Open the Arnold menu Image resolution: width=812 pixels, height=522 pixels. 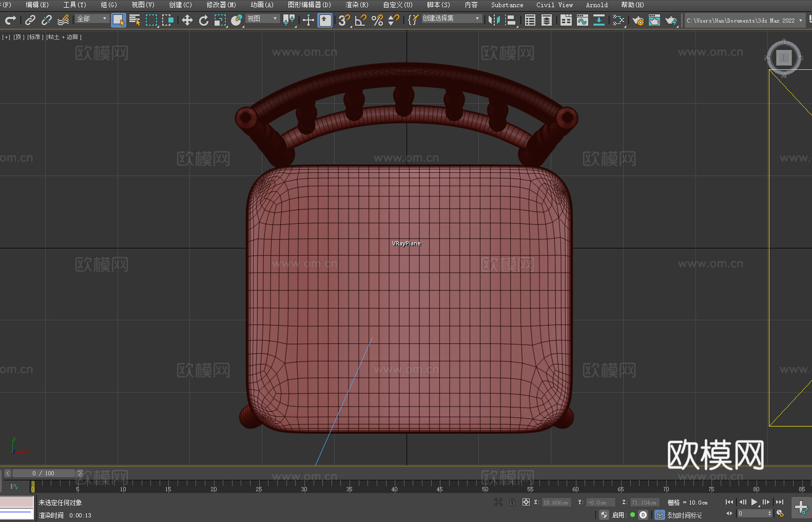tap(597, 5)
